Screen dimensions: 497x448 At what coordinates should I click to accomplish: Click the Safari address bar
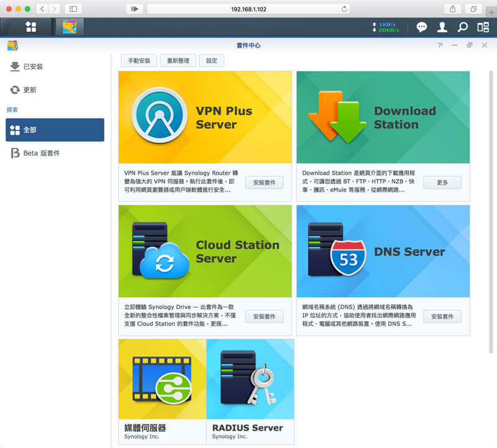tap(247, 9)
